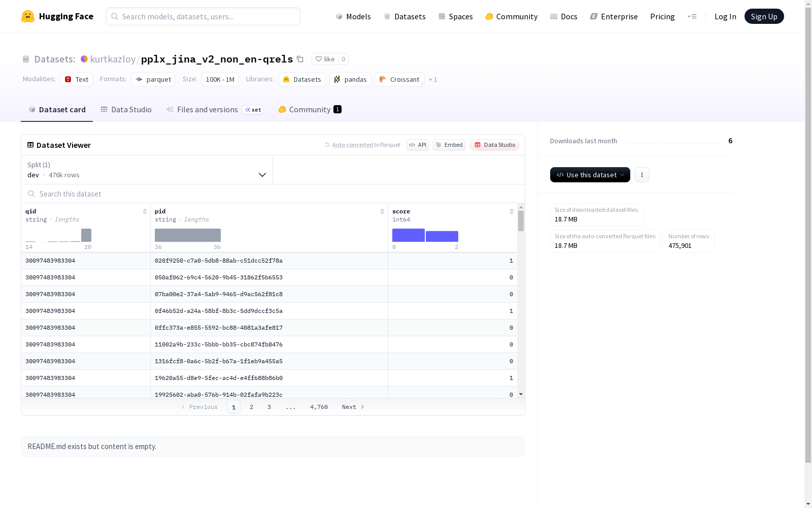
Task: Open Docs in the top navigation
Action: (564, 16)
